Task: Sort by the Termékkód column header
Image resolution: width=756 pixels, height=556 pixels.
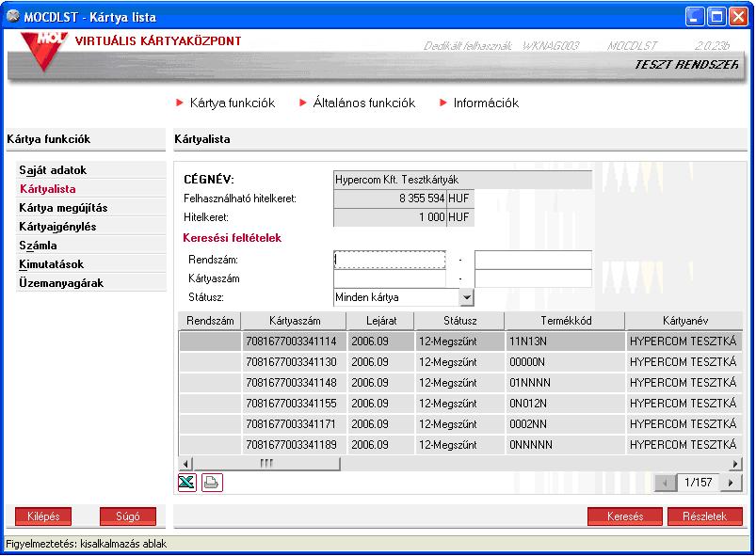Action: pos(566,321)
